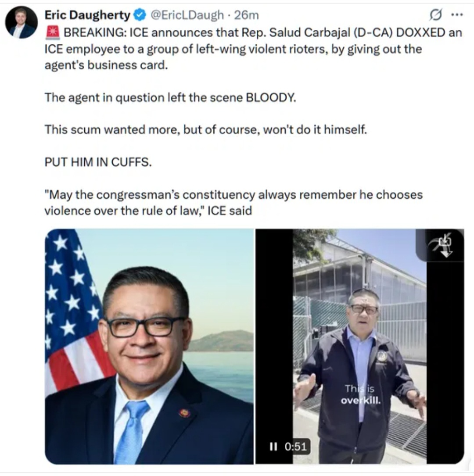Click the word DOXXED in the post
Screen dimensions: 474x476
coord(420,33)
